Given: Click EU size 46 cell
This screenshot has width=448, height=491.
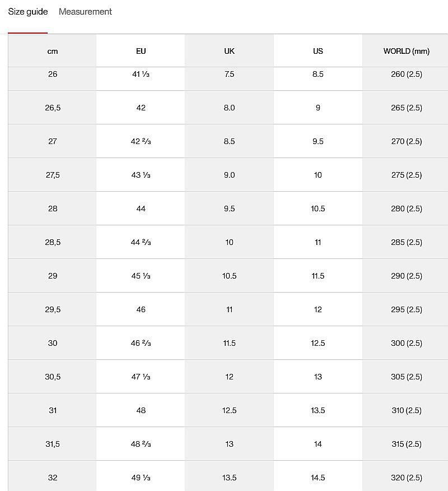Looking at the screenshot, I should (141, 309).
